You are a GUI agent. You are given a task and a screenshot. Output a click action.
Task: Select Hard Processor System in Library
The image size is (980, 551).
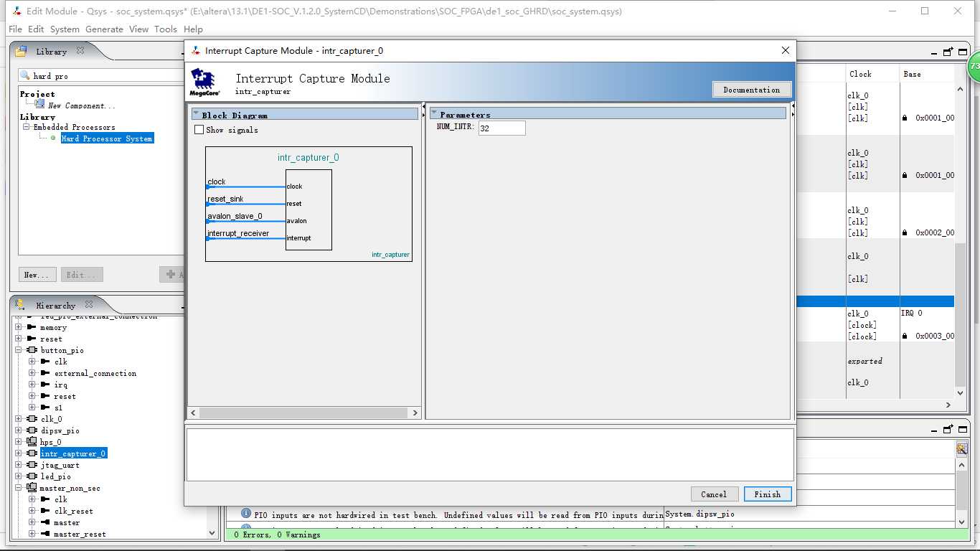click(107, 138)
